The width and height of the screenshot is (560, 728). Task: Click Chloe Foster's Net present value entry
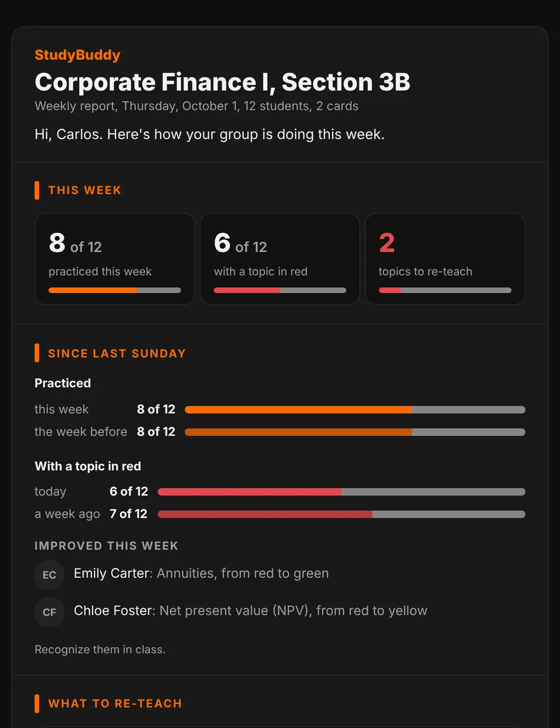point(250,610)
